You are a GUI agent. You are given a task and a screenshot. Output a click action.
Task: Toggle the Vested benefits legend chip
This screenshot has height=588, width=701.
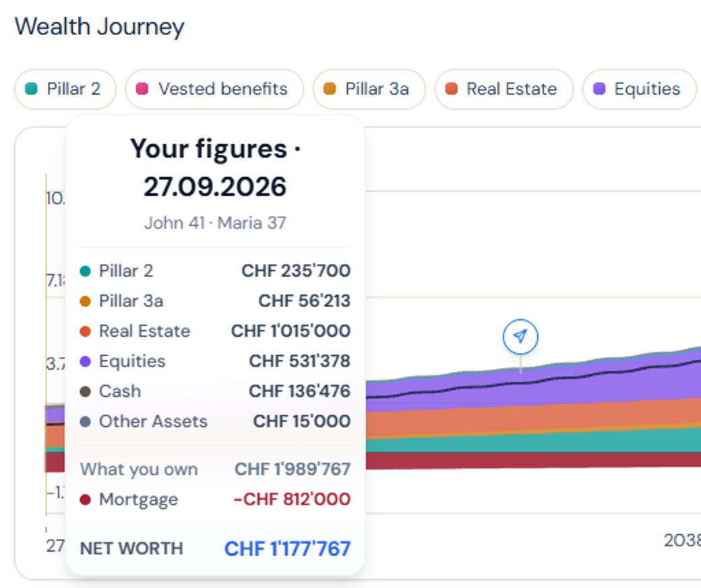[214, 89]
